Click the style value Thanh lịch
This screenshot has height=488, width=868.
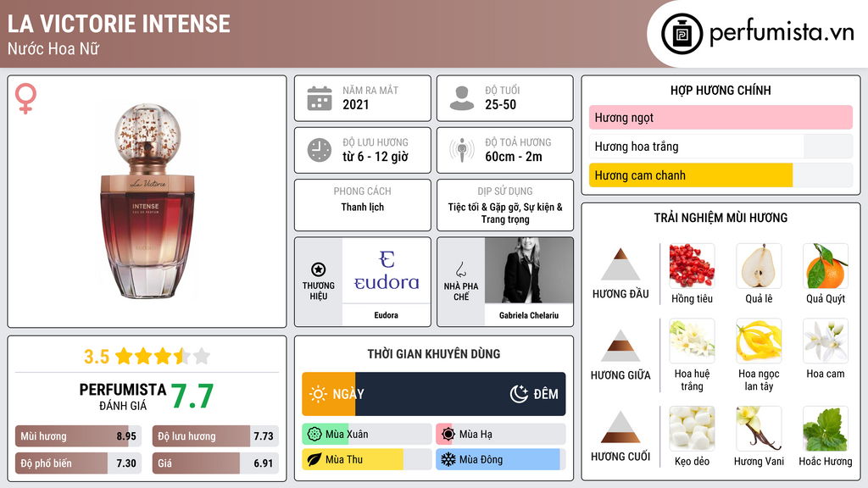[x=363, y=207]
